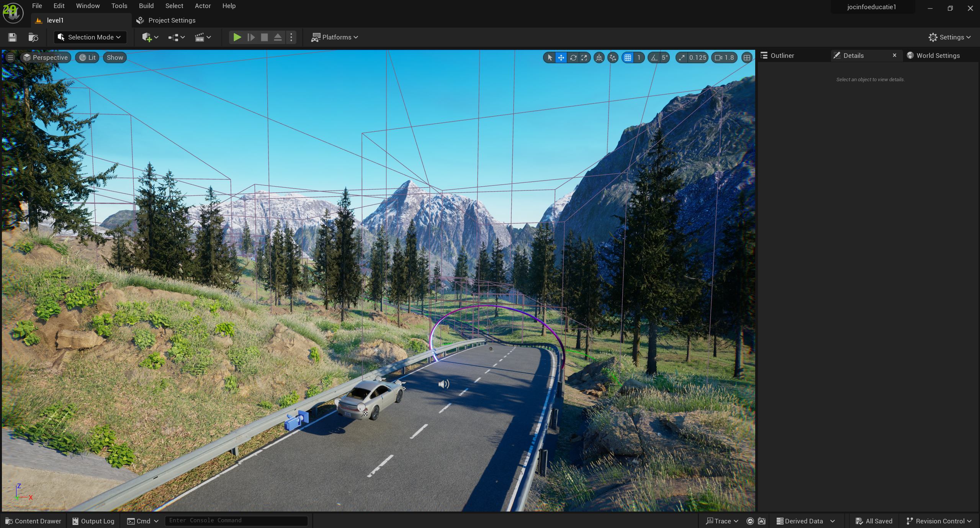Toggle rotation angle snapping
Image resolution: width=980 pixels, height=528 pixels.
pos(654,57)
